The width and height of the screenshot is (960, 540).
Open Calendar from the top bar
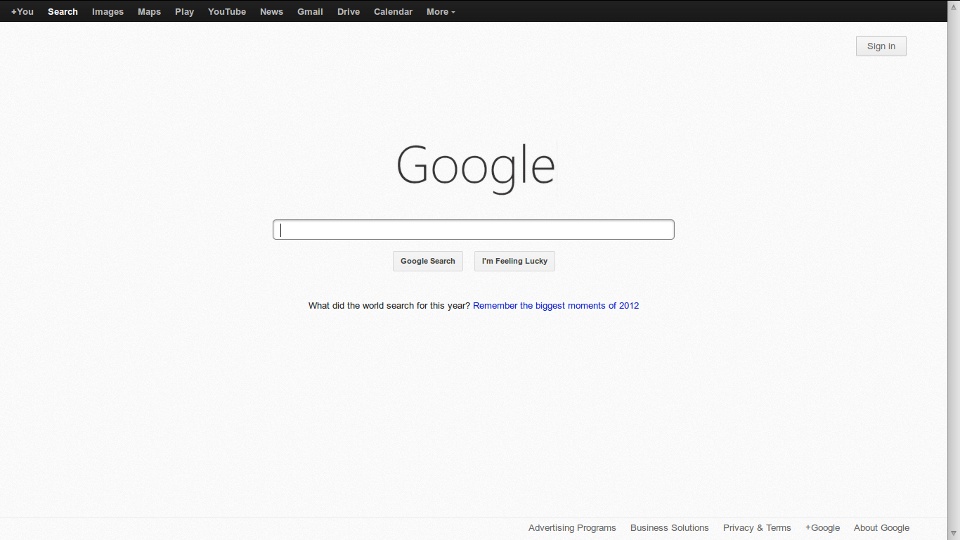[393, 12]
